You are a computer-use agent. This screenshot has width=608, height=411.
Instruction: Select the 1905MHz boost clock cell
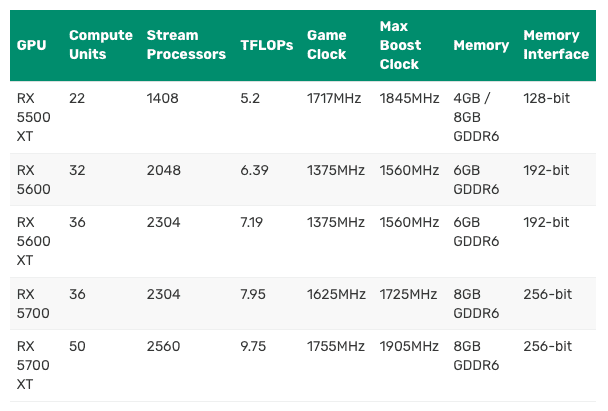pos(409,346)
